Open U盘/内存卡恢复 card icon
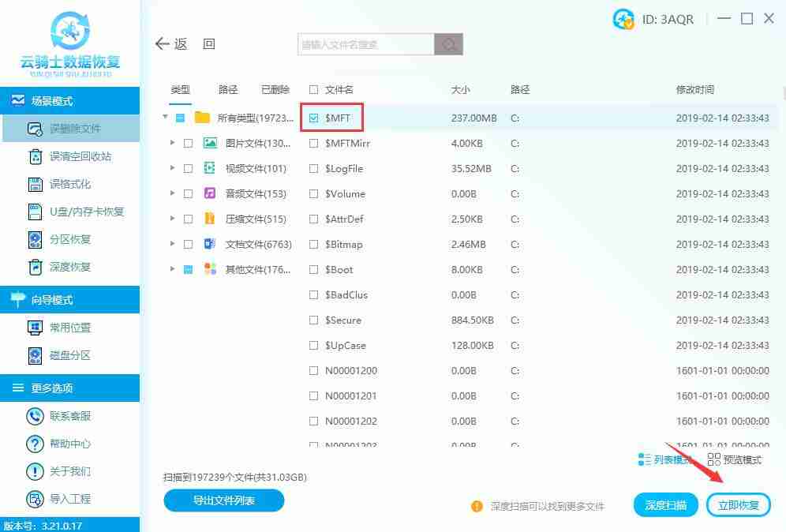The height and width of the screenshot is (532, 786). (x=35, y=212)
